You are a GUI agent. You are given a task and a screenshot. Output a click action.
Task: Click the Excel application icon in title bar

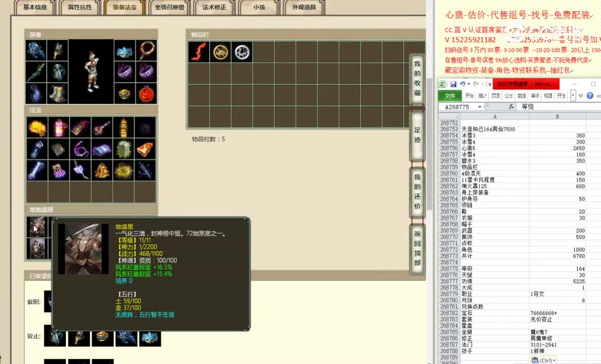[442, 84]
